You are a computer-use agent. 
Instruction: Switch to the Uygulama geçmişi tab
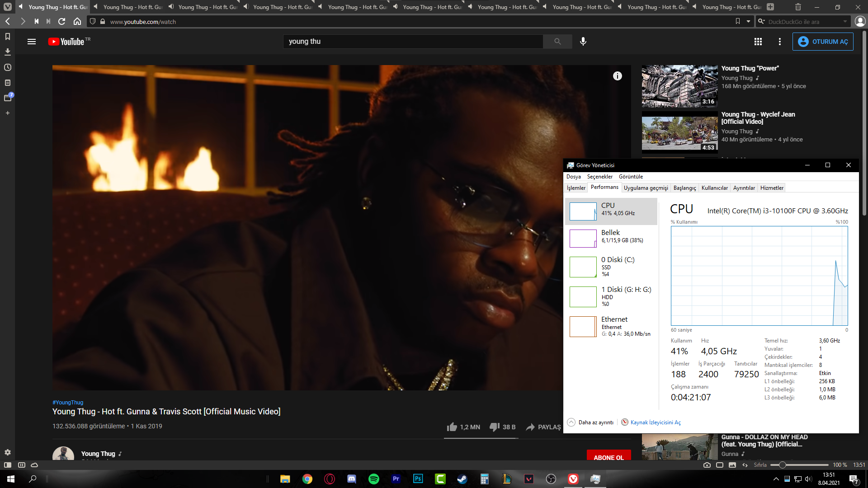point(646,188)
